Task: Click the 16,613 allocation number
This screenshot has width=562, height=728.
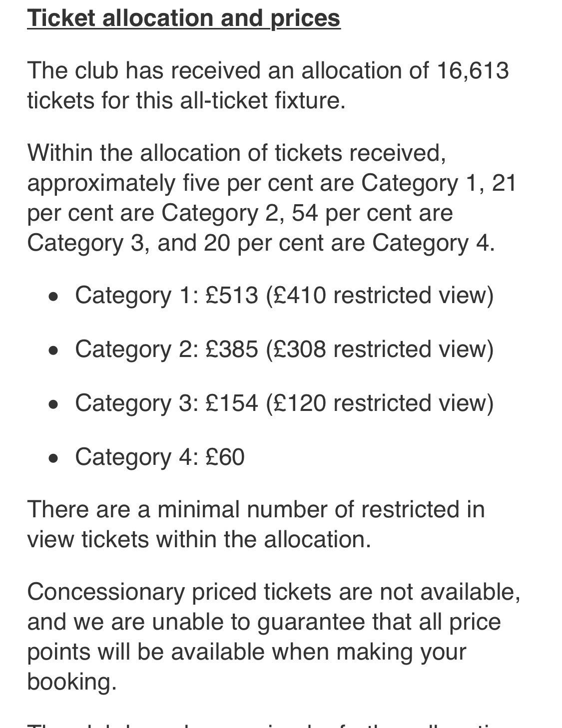Action: tap(473, 70)
